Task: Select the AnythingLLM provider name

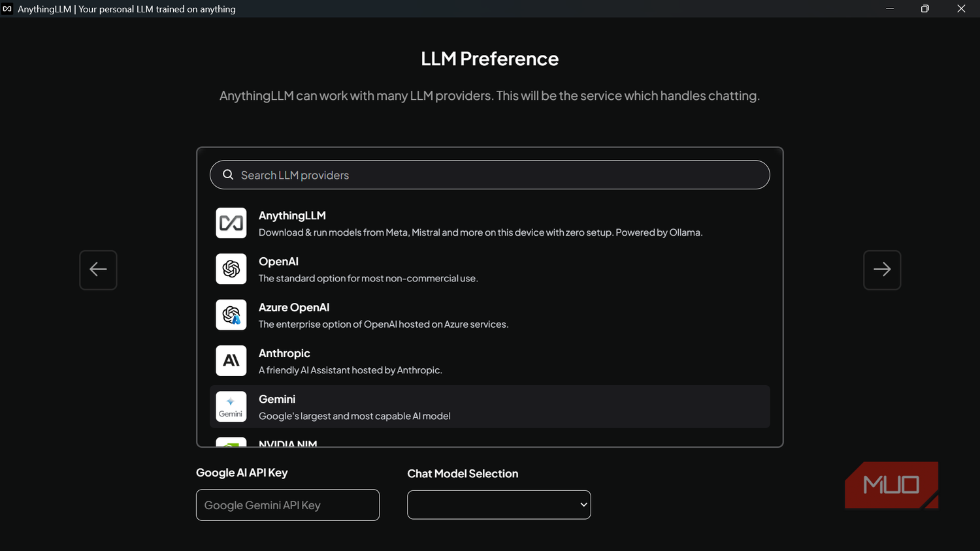Action: point(292,215)
